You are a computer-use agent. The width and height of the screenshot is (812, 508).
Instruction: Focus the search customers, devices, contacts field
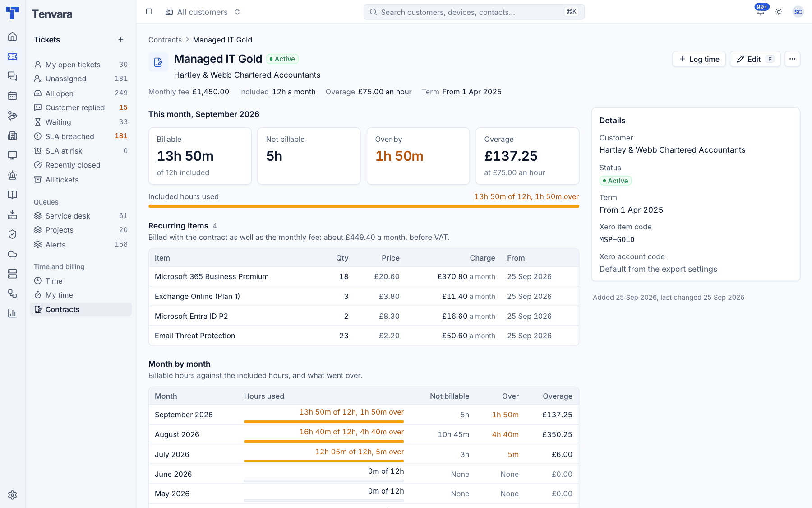474,12
